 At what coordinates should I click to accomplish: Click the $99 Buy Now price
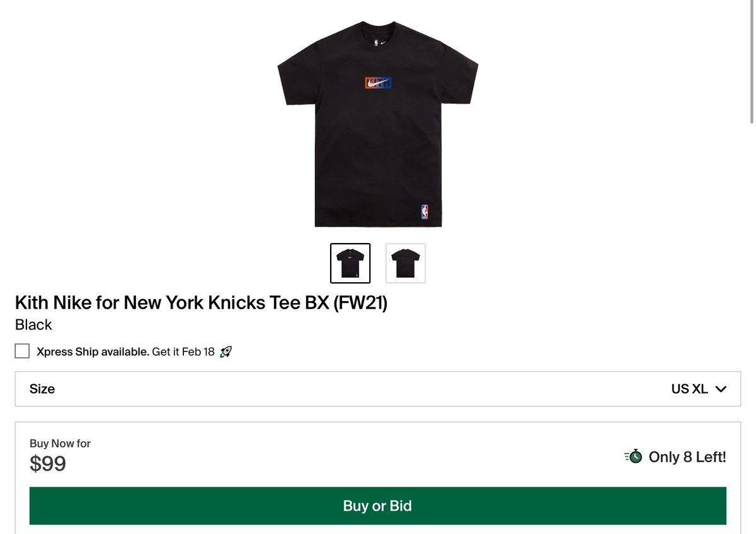48,464
